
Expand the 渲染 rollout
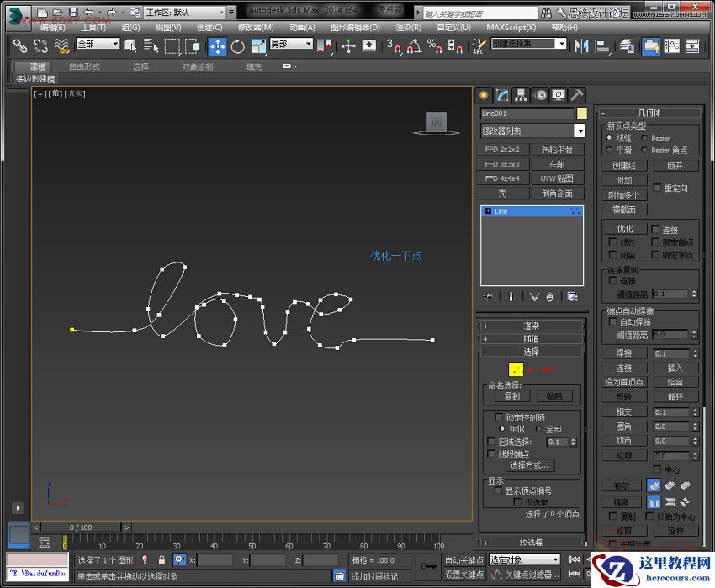pyautogui.click(x=532, y=326)
